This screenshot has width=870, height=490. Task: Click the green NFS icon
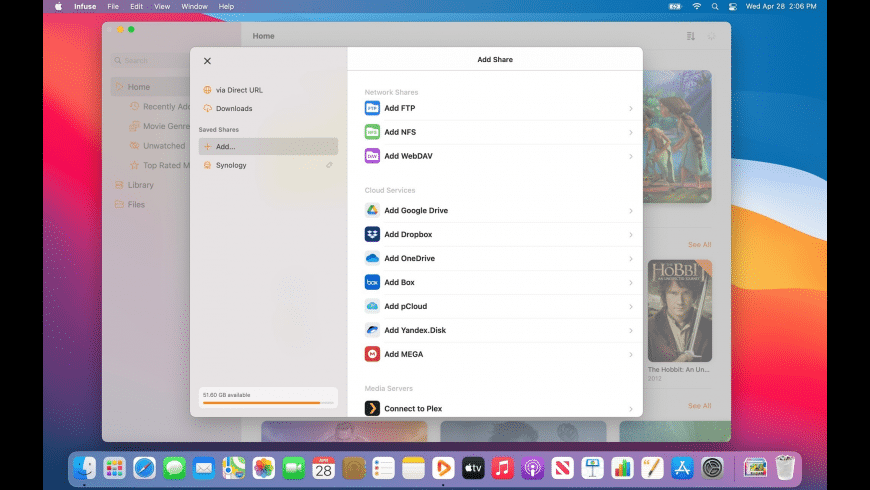372,132
